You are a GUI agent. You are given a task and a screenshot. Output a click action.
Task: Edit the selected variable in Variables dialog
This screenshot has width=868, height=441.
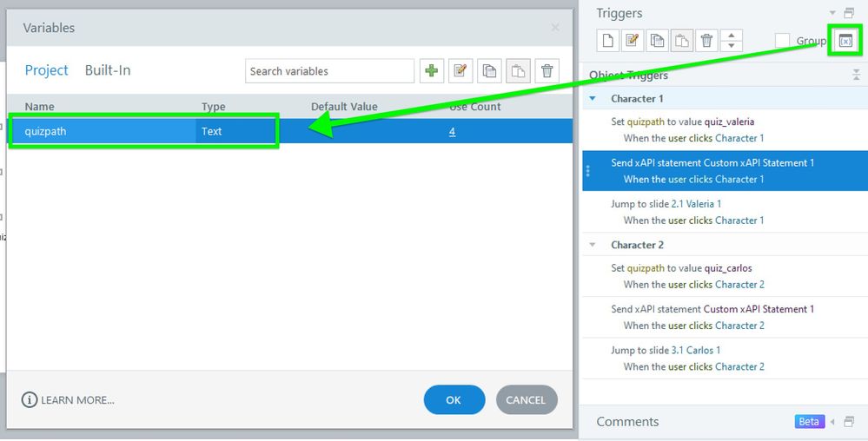click(x=461, y=71)
